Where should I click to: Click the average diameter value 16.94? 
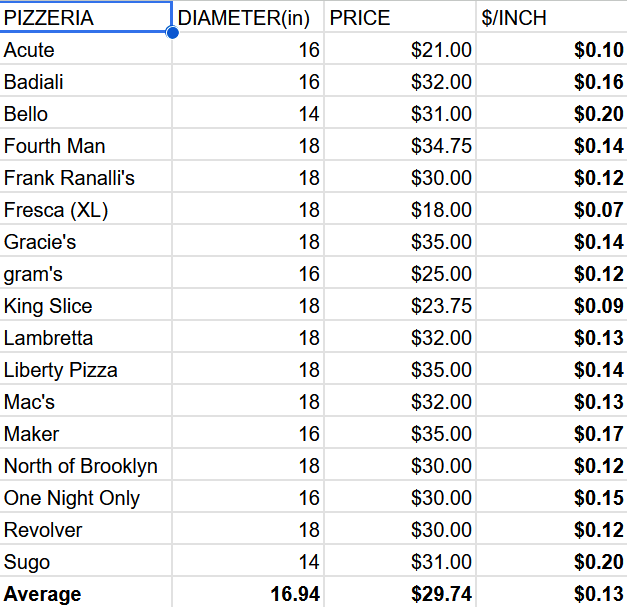248,594
